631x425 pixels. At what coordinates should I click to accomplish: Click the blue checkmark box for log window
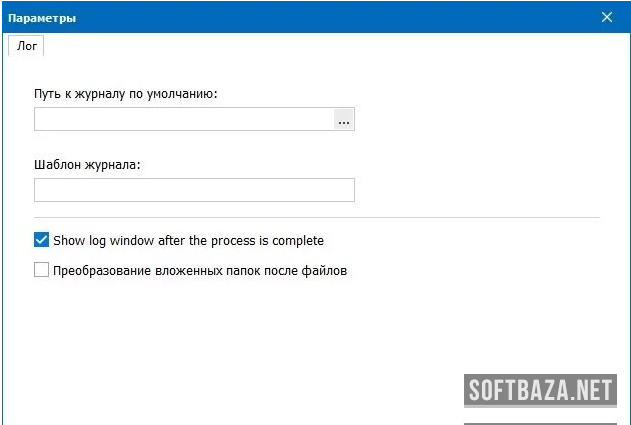pos(41,240)
